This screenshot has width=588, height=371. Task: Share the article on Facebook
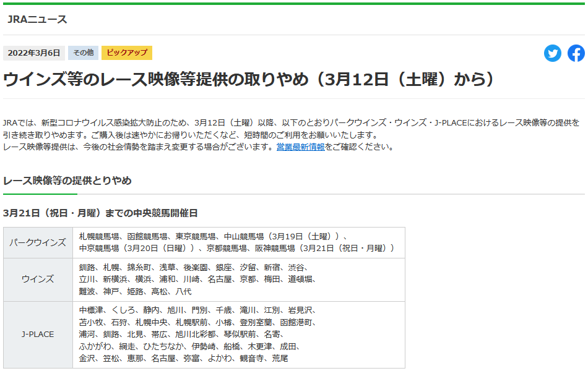click(576, 53)
